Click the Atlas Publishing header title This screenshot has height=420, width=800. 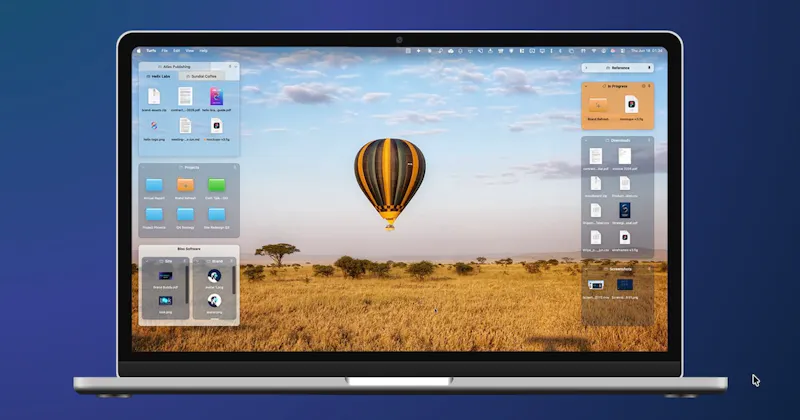(x=178, y=67)
